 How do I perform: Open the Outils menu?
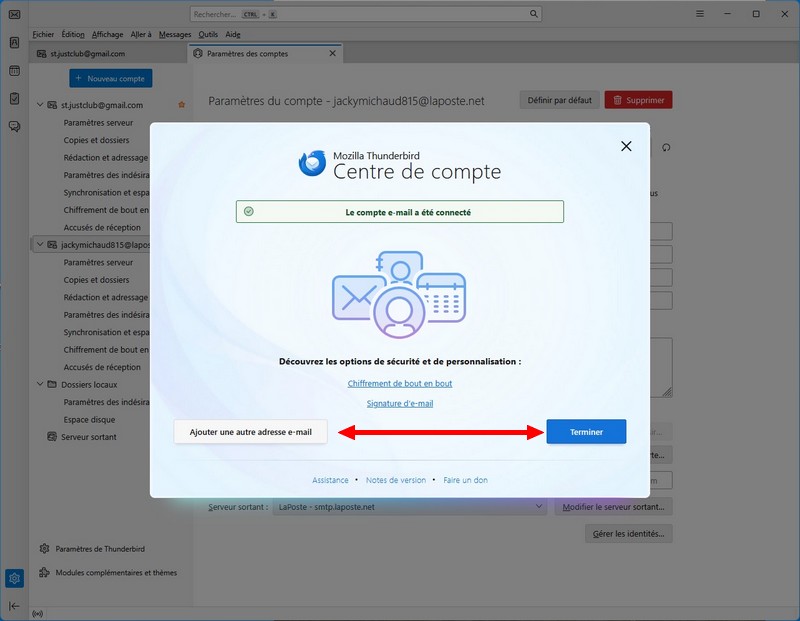pos(208,34)
